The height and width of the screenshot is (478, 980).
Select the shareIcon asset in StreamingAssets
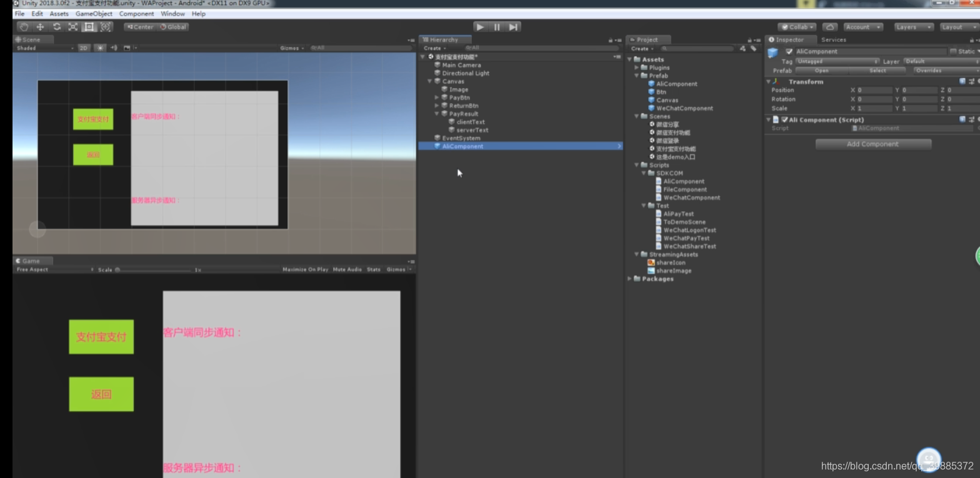(666, 262)
